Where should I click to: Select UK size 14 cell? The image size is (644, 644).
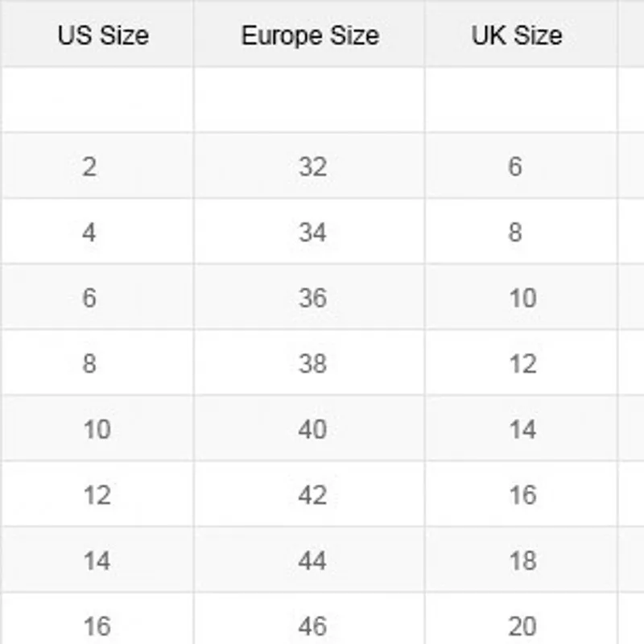pos(522,429)
